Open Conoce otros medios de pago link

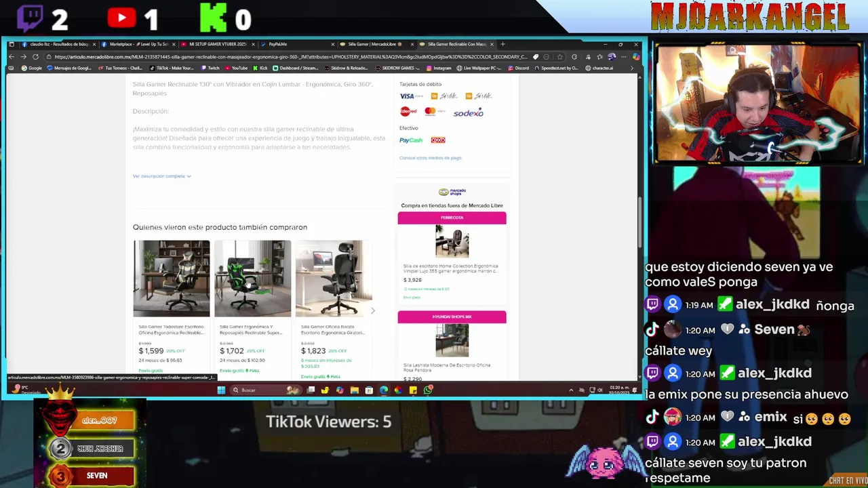point(430,158)
